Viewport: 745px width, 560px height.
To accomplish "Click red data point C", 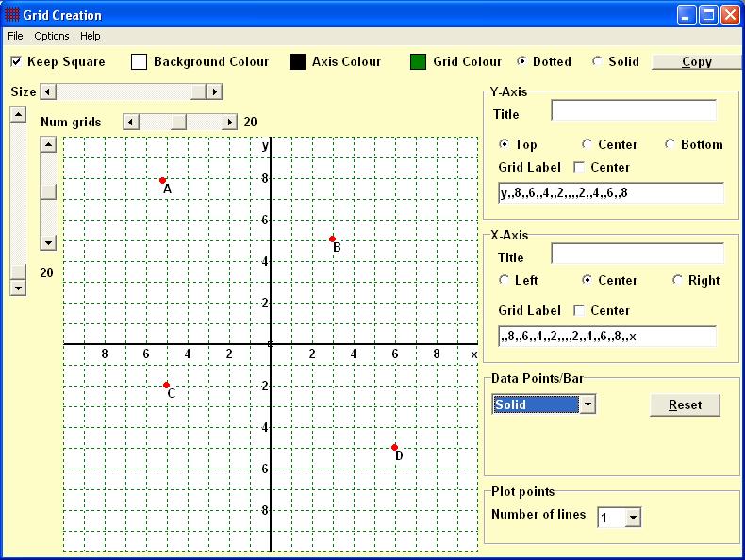I will pos(166,386).
